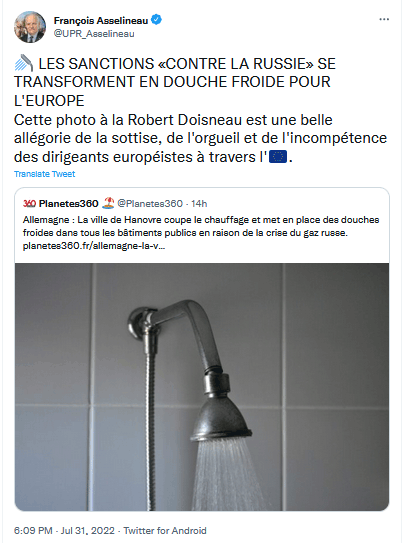Click the EU flag emoji
This screenshot has height=543, width=402.
[x=278, y=157]
